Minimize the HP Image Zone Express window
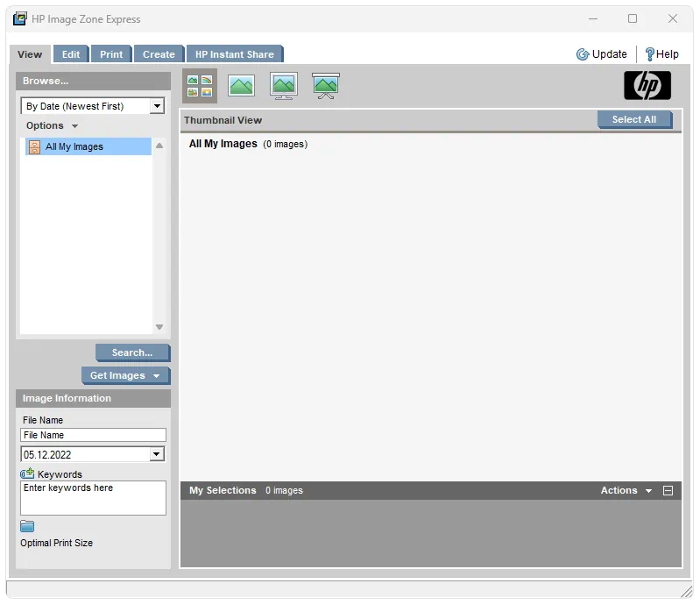 tap(593, 18)
